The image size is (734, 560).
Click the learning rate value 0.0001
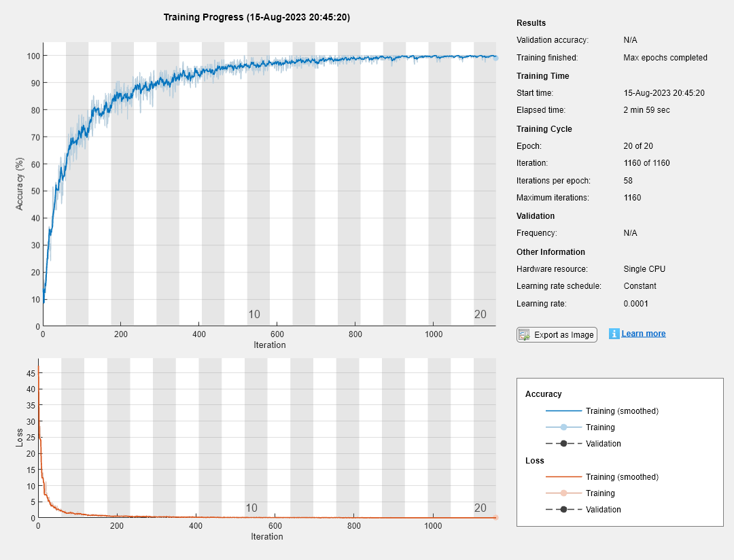coord(635,304)
